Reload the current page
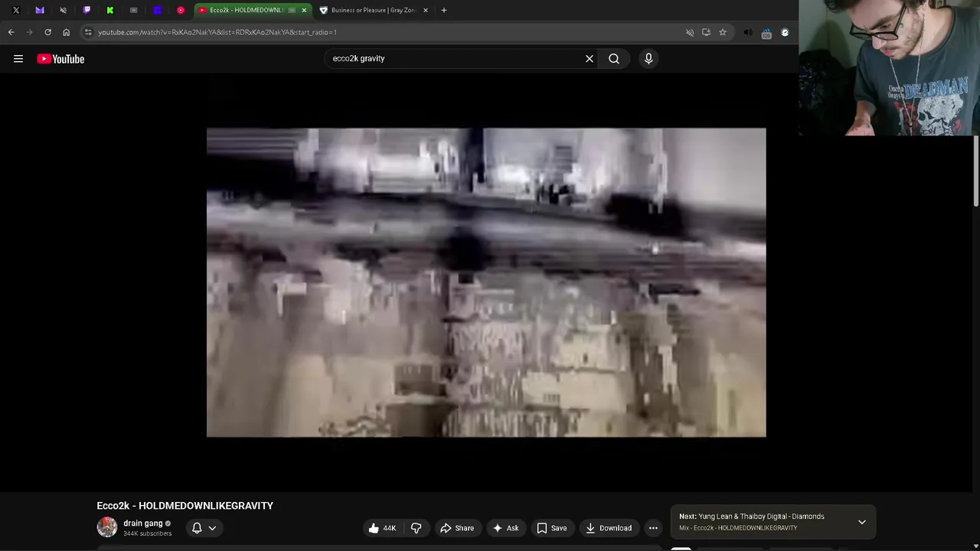 (x=47, y=32)
